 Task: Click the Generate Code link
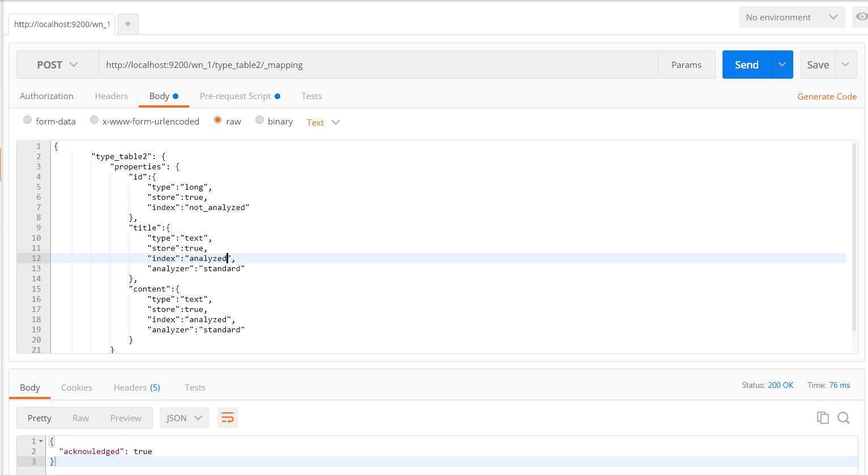pos(827,96)
